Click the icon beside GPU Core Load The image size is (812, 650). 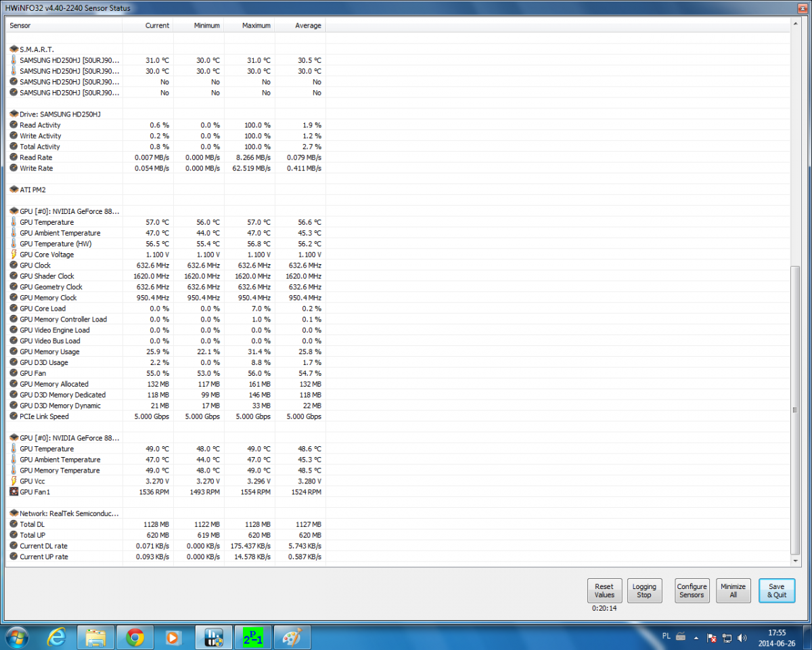(14, 309)
